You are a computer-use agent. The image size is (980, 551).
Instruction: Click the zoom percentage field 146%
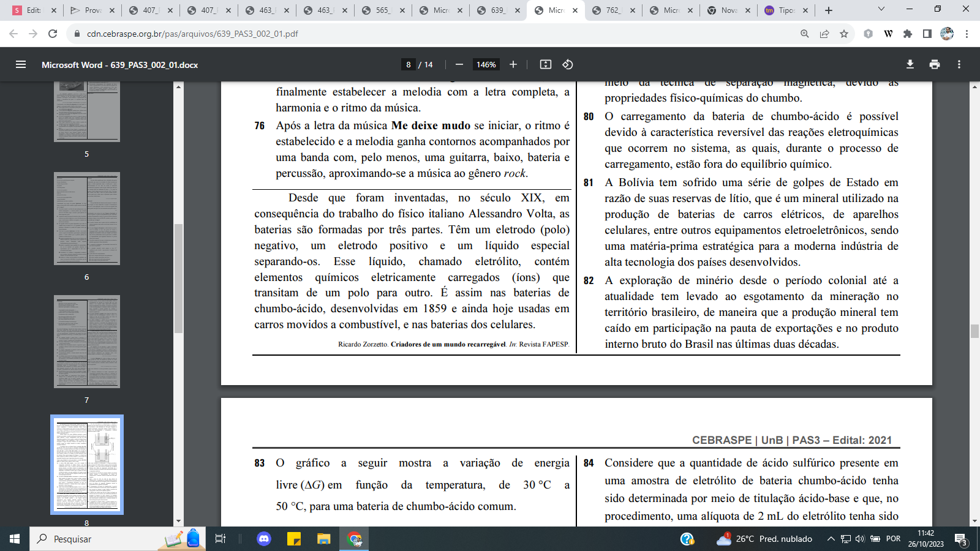tap(486, 64)
